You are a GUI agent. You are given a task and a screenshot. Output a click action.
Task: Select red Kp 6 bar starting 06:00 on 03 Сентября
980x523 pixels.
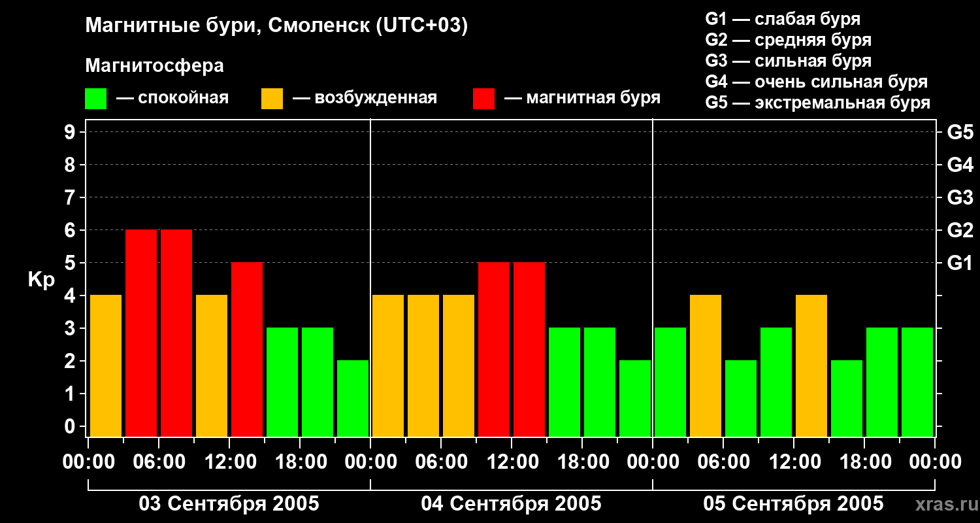[176, 333]
